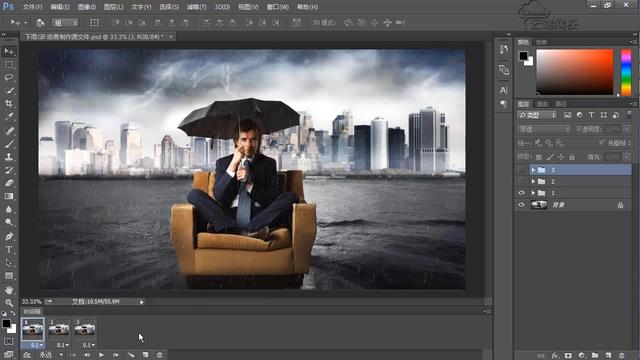Select the Pen tool
640x360 pixels.
coord(9,236)
